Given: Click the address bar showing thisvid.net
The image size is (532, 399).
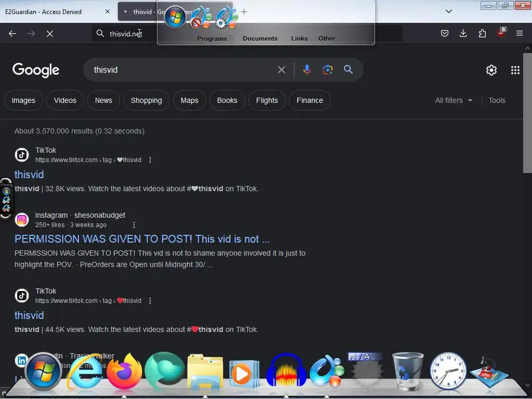Looking at the screenshot, I should click(126, 34).
